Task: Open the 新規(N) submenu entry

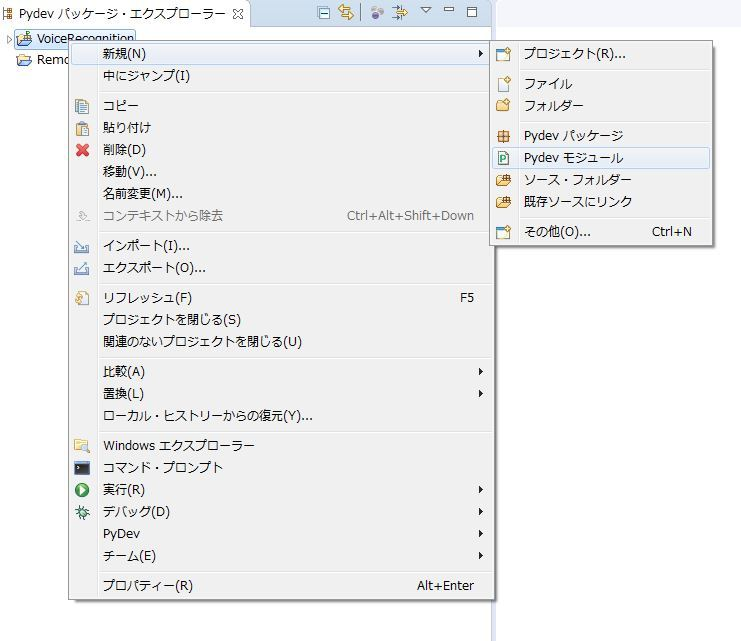Action: pyautogui.click(x=281, y=53)
